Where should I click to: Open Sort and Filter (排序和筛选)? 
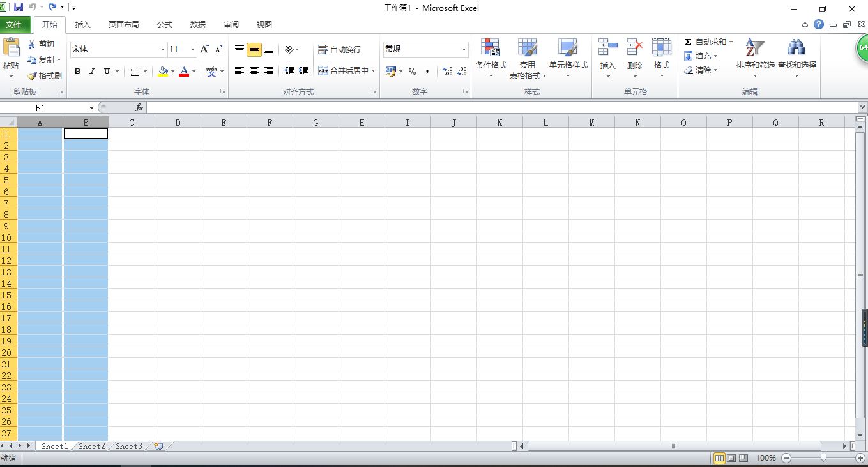click(x=755, y=57)
